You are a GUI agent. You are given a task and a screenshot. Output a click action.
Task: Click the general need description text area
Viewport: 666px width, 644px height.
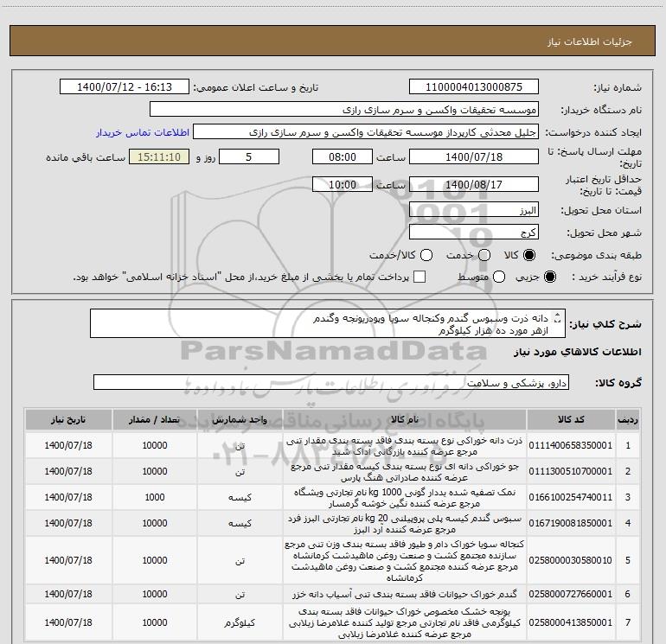click(x=328, y=324)
